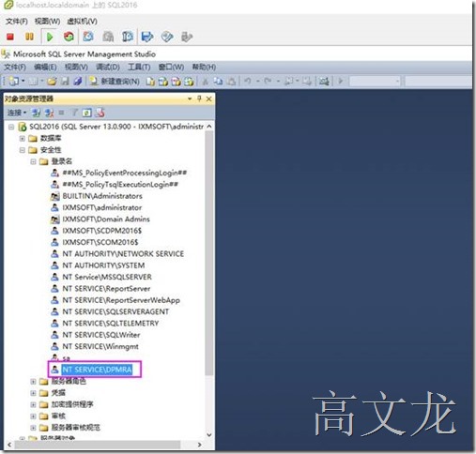The width and height of the screenshot is (476, 454).
Task: Click the Refresh icon in Object Explorer toolbar
Action: pos(87,113)
